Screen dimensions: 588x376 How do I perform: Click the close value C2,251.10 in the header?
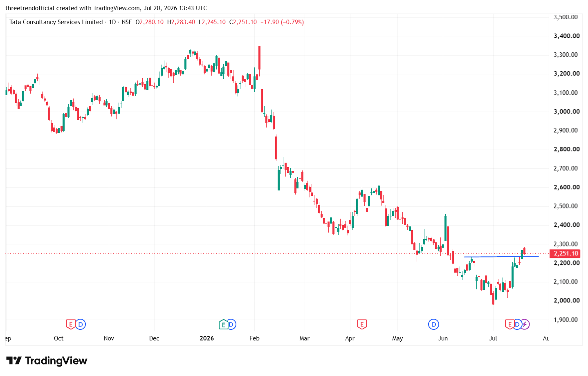tap(243, 22)
